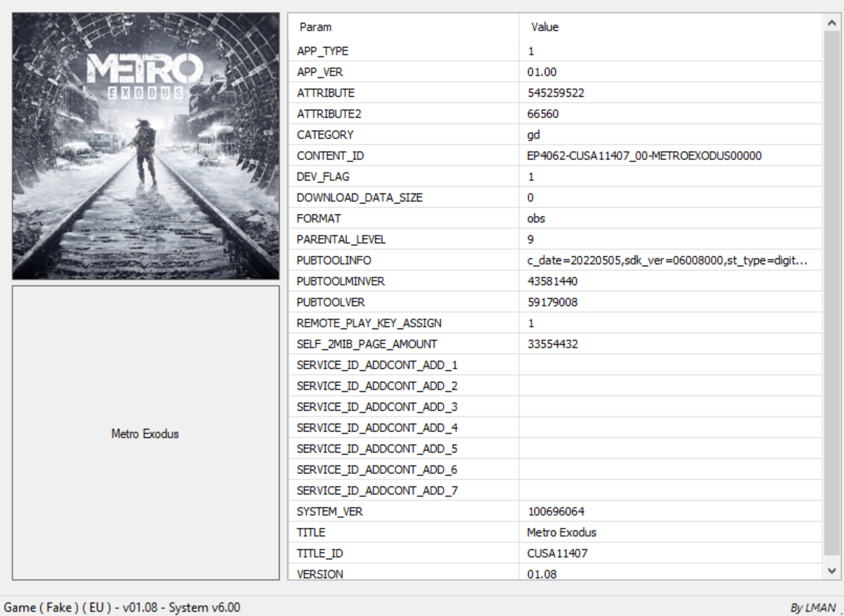
Task: Select the TITLE parameter row
Action: 556,532
